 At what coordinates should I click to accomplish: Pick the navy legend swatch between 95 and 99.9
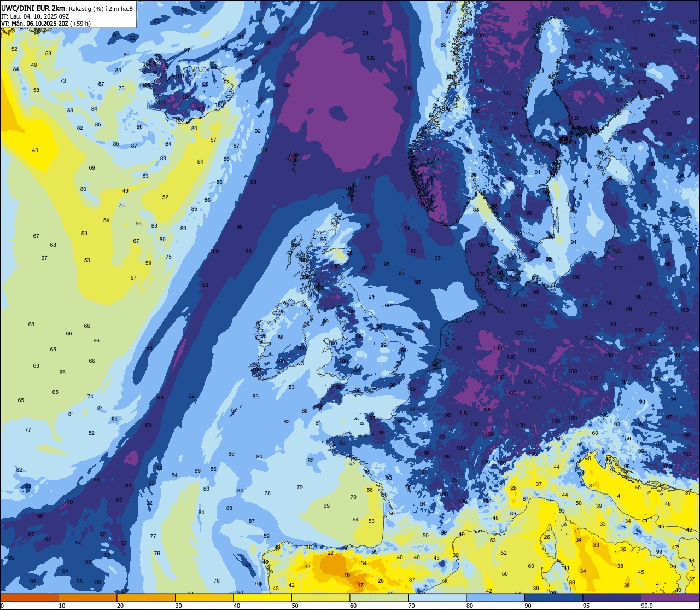point(612,597)
